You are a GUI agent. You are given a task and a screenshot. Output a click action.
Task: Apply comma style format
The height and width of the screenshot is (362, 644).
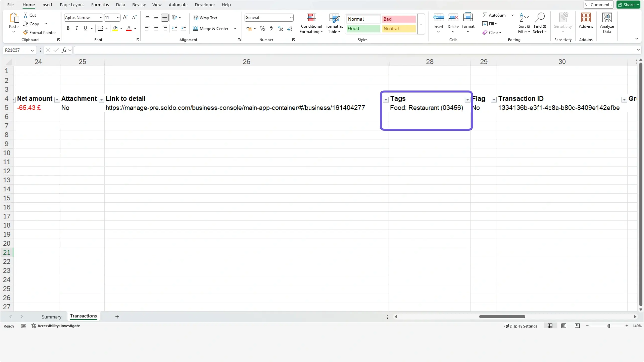[x=271, y=28]
